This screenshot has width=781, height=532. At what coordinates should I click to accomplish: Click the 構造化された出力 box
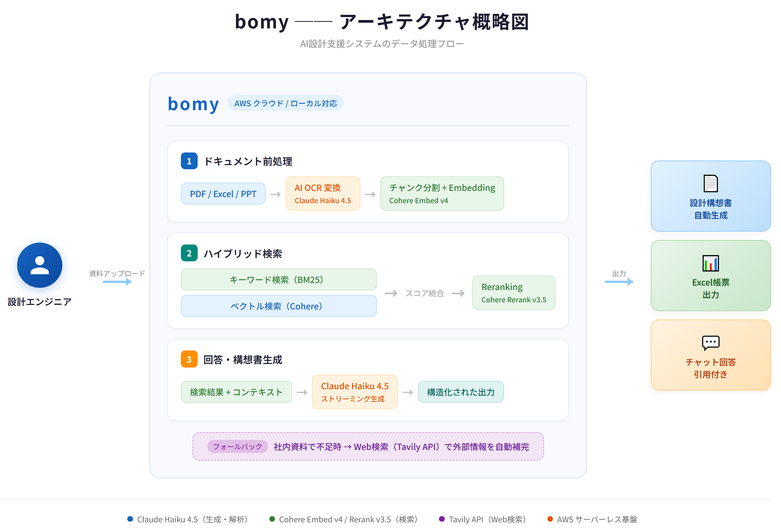460,392
